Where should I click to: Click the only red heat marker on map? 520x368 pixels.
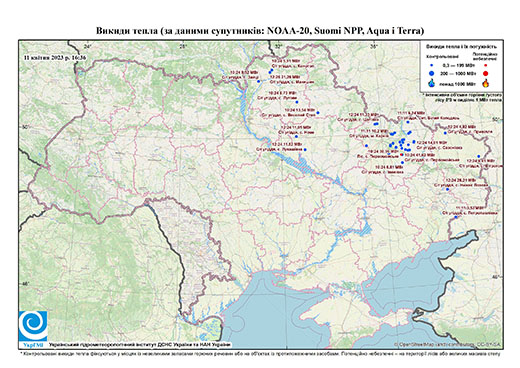(x=402, y=155)
